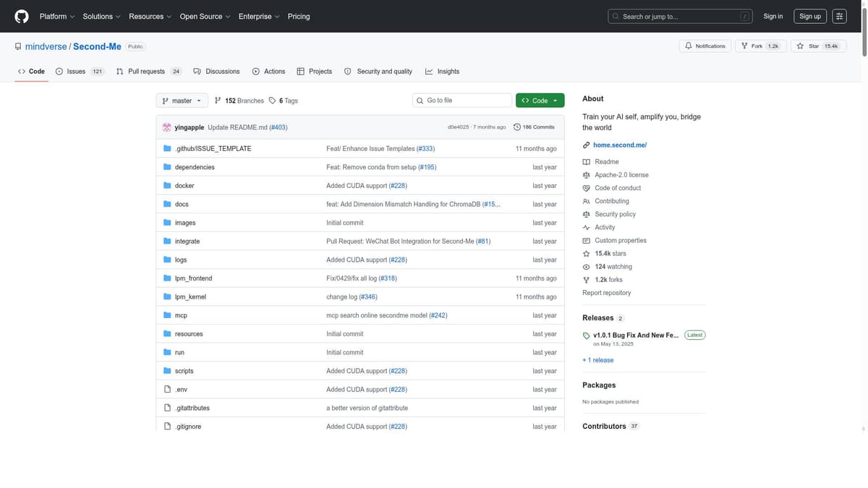Image resolution: width=868 pixels, height=488 pixels.
Task: Click the GitHub logo icon
Action: (22, 16)
